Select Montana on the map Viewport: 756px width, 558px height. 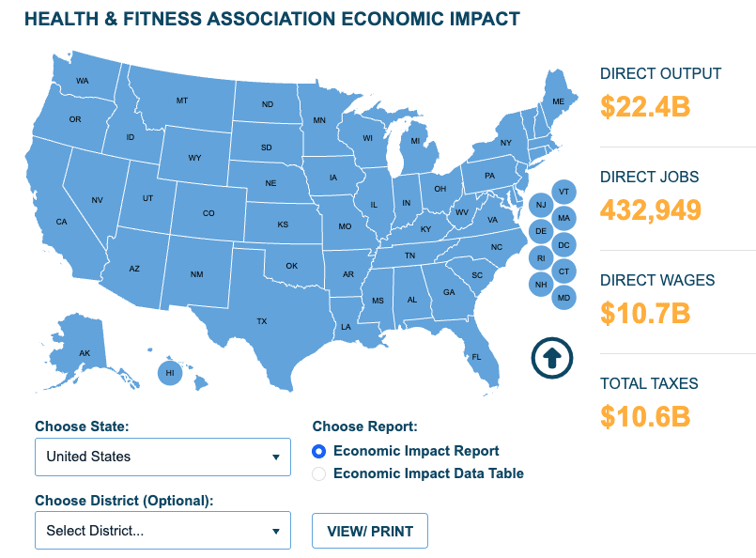coord(182,101)
